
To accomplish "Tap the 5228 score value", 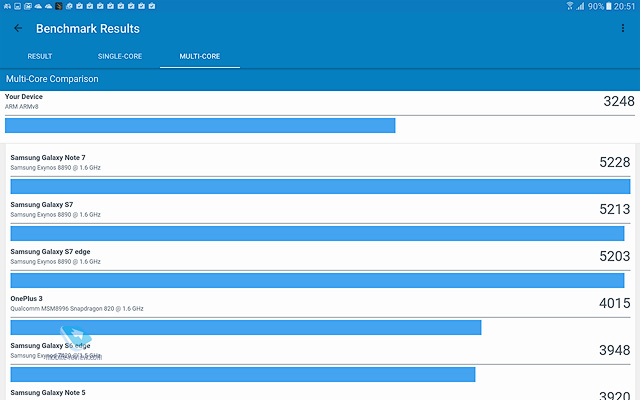I will (615, 162).
